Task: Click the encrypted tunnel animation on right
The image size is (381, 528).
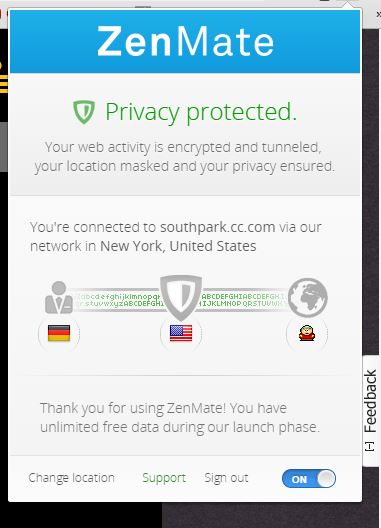Action: 244,300
